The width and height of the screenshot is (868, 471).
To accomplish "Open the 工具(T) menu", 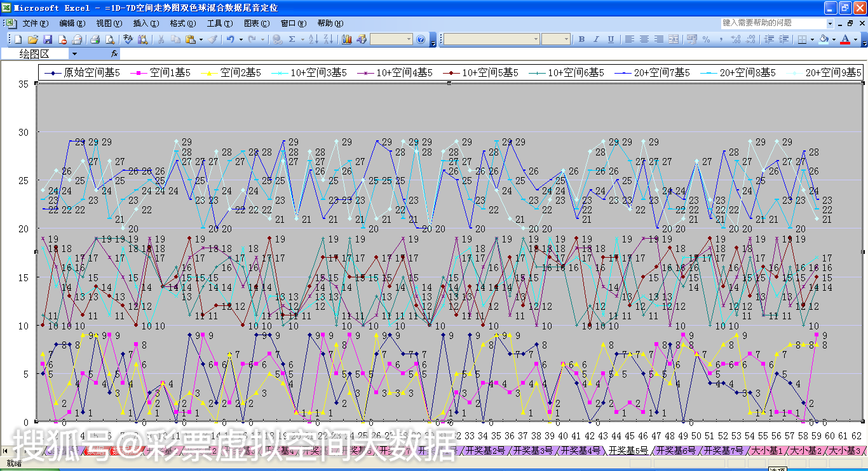I will [x=220, y=23].
